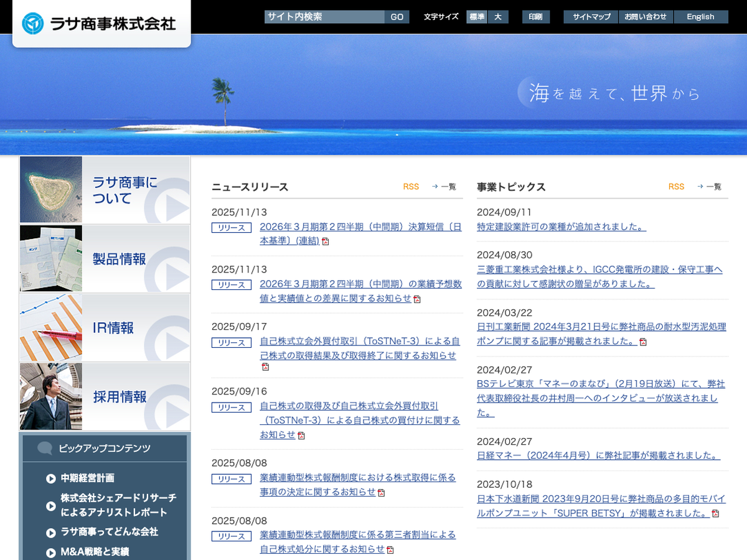Click the arrow bullet beside 中期経営計画

pos(51,478)
